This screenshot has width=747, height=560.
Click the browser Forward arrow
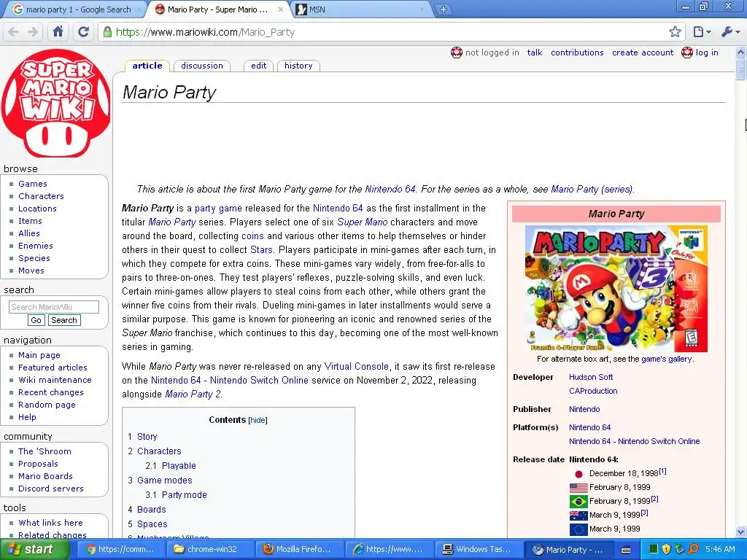coord(33,32)
